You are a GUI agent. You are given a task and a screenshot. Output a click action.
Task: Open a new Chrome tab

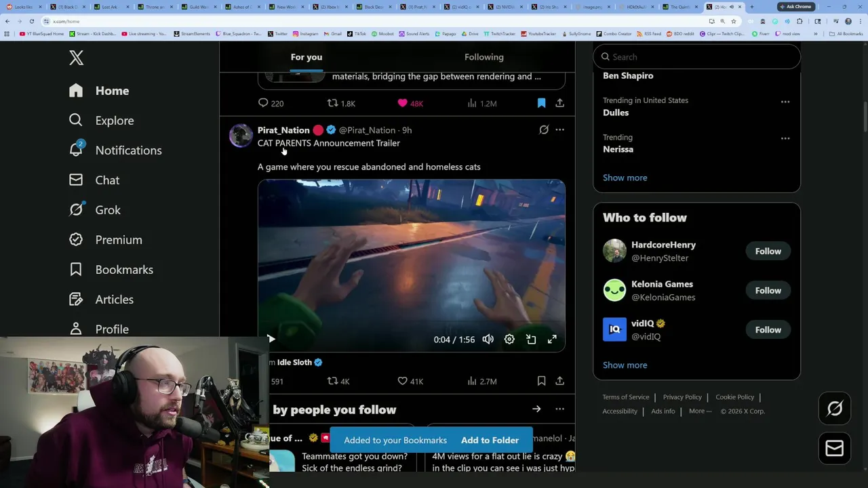(x=751, y=7)
